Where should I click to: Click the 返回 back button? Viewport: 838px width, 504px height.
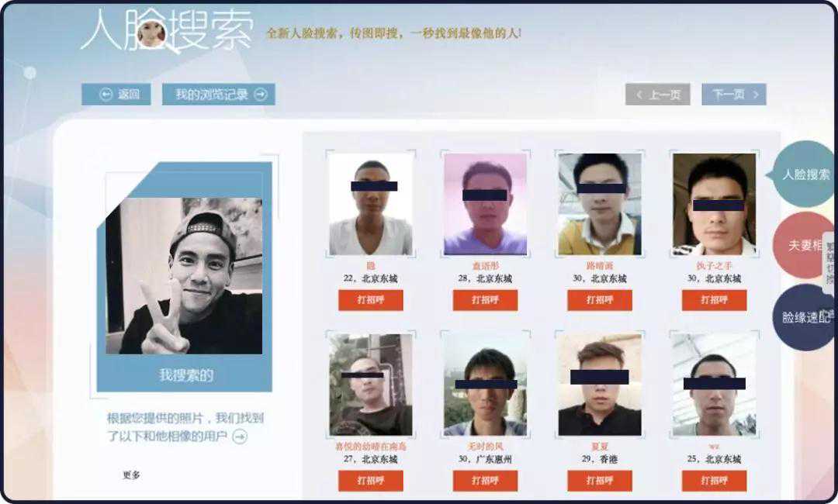pos(116,95)
